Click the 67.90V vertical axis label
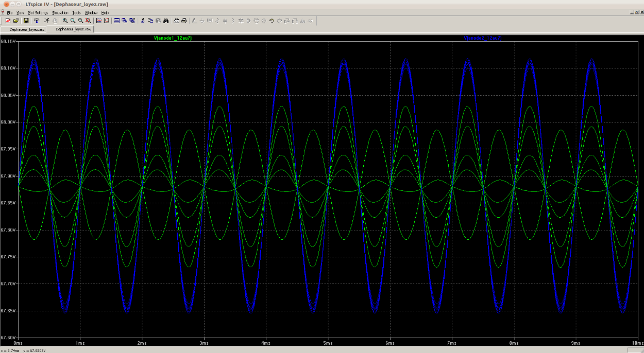This screenshot has width=644, height=353. pyautogui.click(x=8, y=176)
